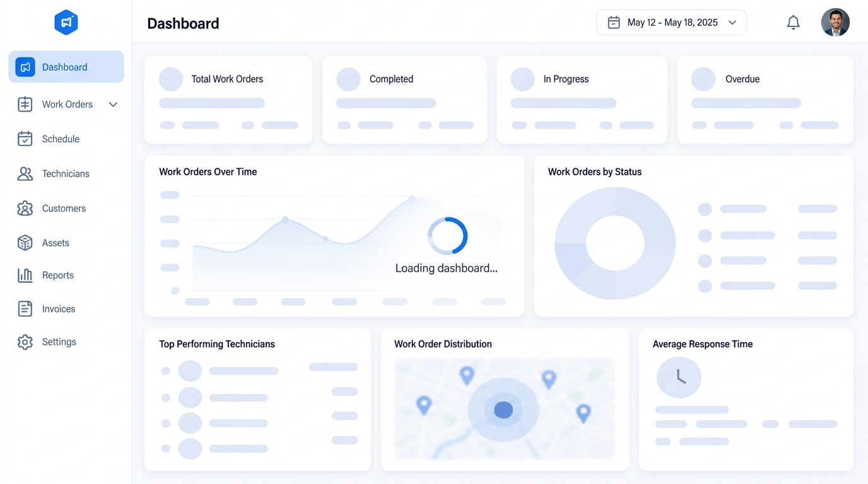
Task: Click the Overdue card label
Action: pos(742,79)
